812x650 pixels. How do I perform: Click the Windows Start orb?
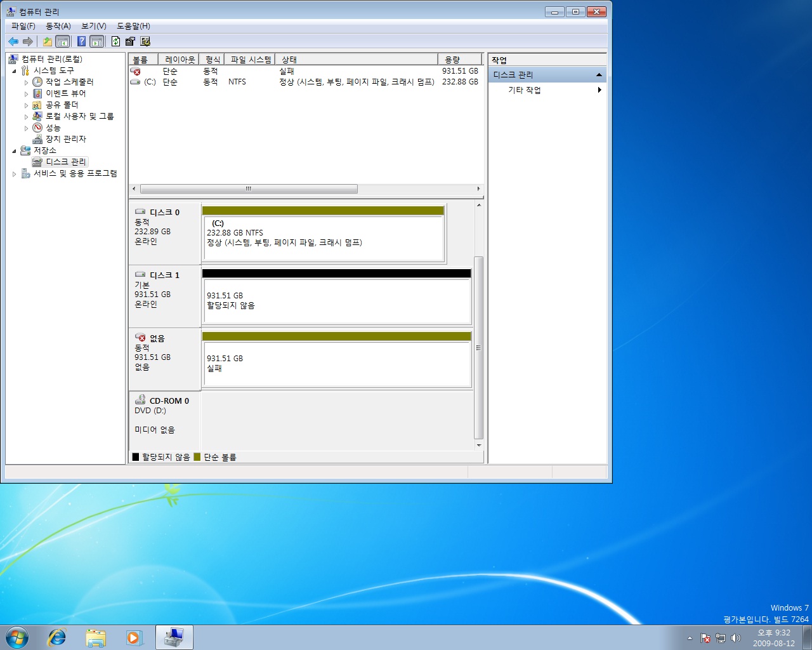17,637
